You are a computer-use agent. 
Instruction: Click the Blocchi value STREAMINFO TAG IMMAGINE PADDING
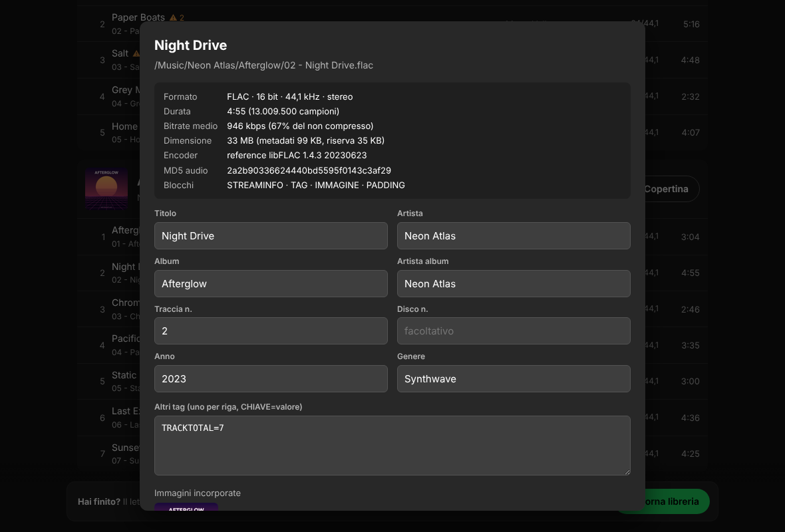coord(316,185)
